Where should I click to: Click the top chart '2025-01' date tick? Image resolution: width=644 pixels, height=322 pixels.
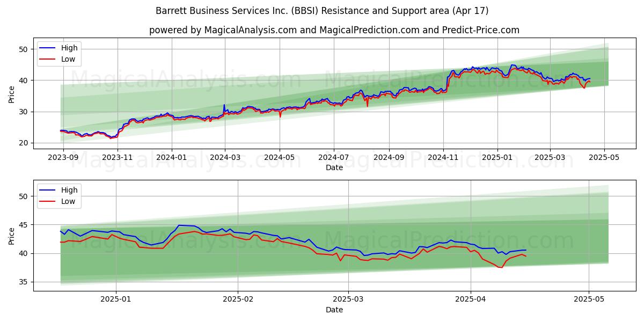tap(497, 158)
